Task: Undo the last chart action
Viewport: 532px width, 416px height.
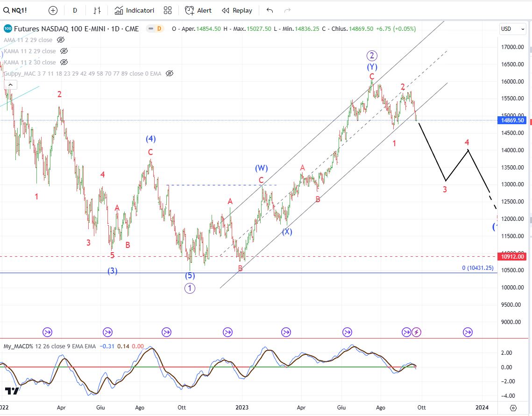Action: (x=270, y=11)
